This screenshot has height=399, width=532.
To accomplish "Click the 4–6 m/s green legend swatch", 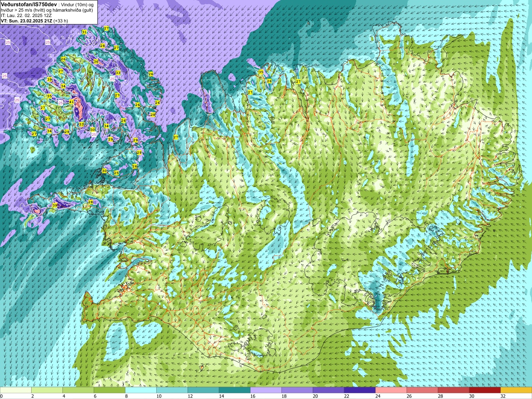I will pyautogui.click(x=78, y=390).
